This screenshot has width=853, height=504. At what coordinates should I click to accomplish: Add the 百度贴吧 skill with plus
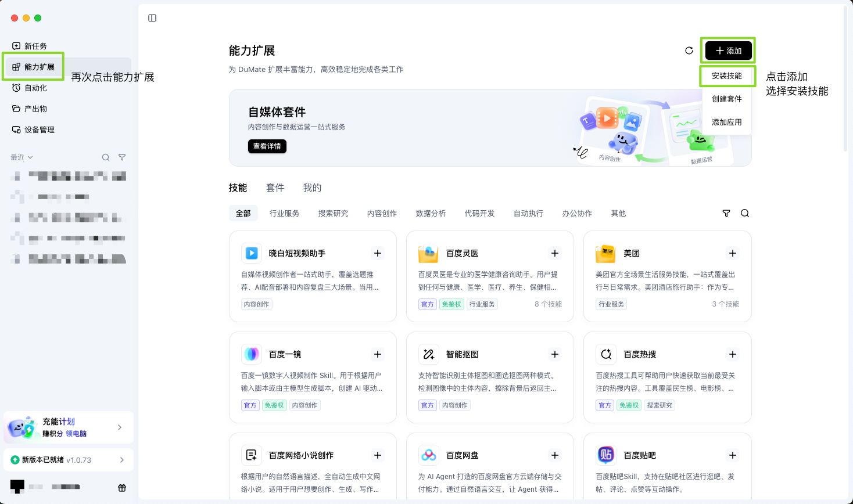click(733, 455)
